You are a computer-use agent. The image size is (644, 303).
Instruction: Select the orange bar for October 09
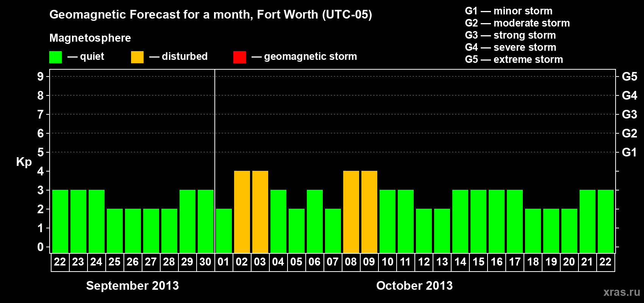coord(369,212)
